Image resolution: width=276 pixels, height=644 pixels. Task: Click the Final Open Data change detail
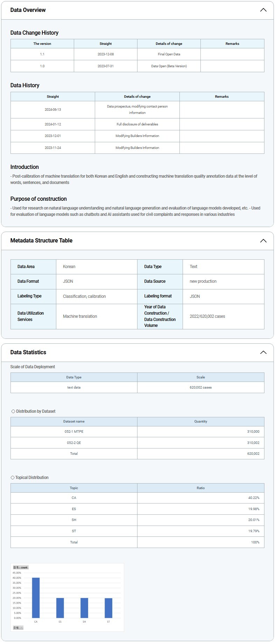click(169, 54)
